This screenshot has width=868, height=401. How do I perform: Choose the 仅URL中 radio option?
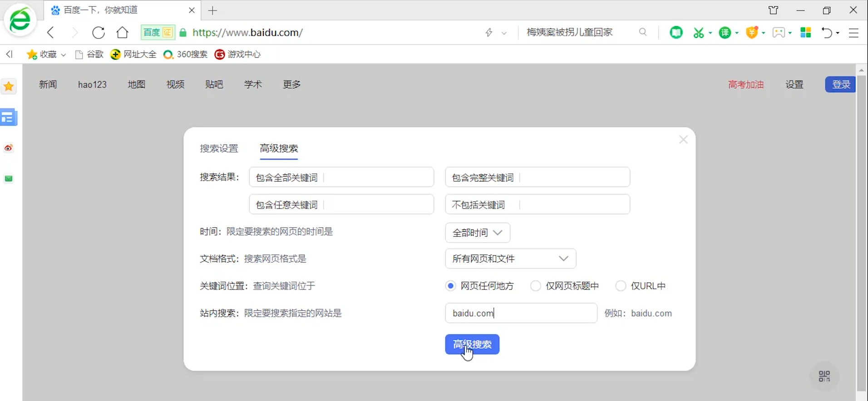point(621,286)
